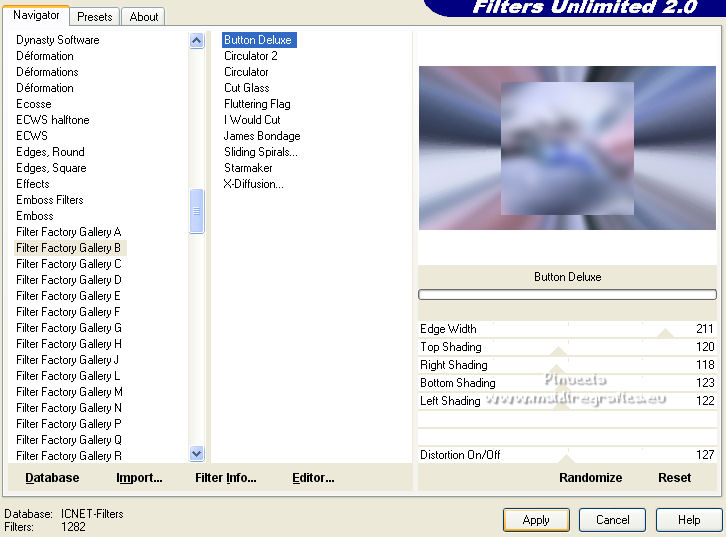
Task: Adjust the Right Shading slider
Action: [x=567, y=365]
